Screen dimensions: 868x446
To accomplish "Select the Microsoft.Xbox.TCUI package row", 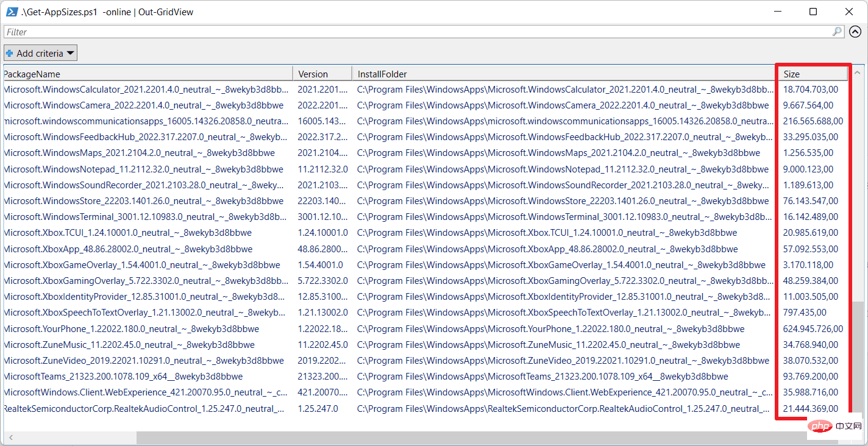I will pos(427,232).
